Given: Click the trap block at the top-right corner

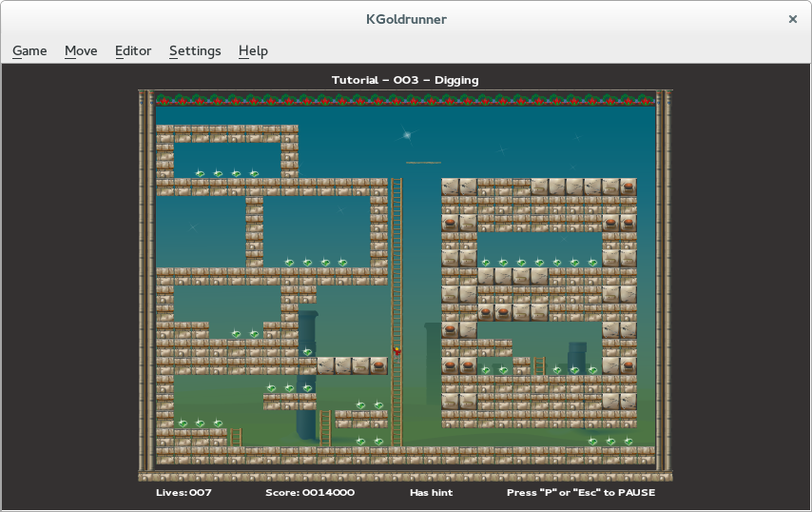Looking at the screenshot, I should click(x=628, y=187).
